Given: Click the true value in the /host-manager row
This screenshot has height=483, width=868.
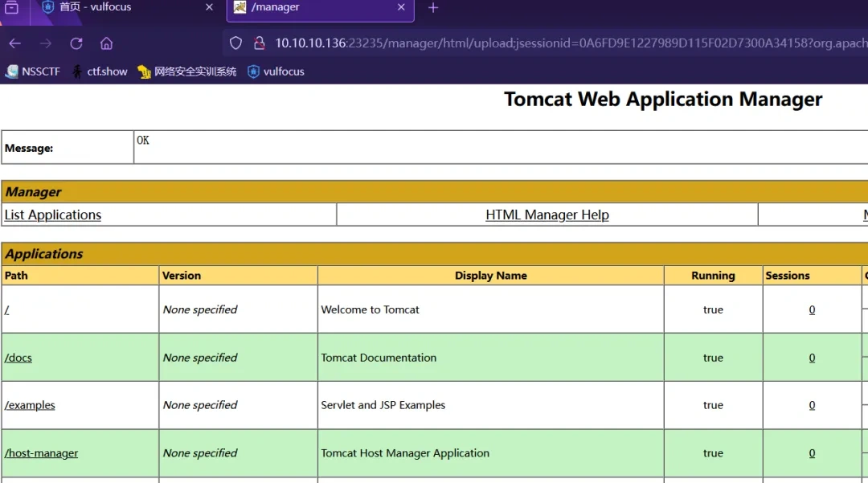Looking at the screenshot, I should tap(713, 453).
